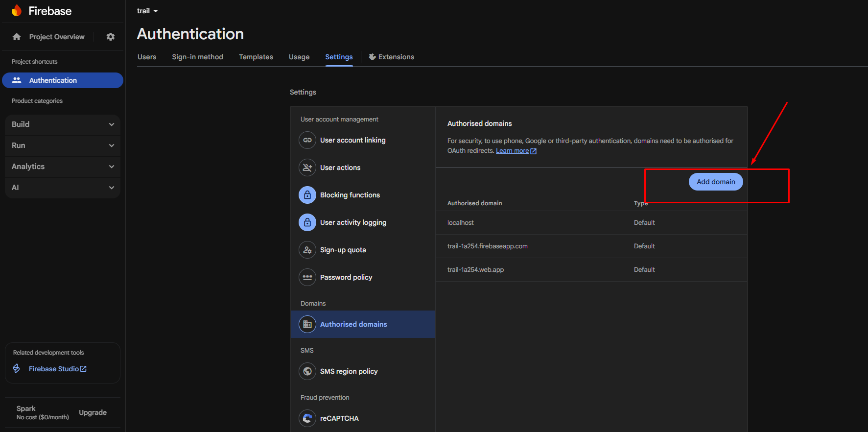The image size is (868, 432).
Task: Click the external-link icon beside Learn more
Action: tap(534, 151)
